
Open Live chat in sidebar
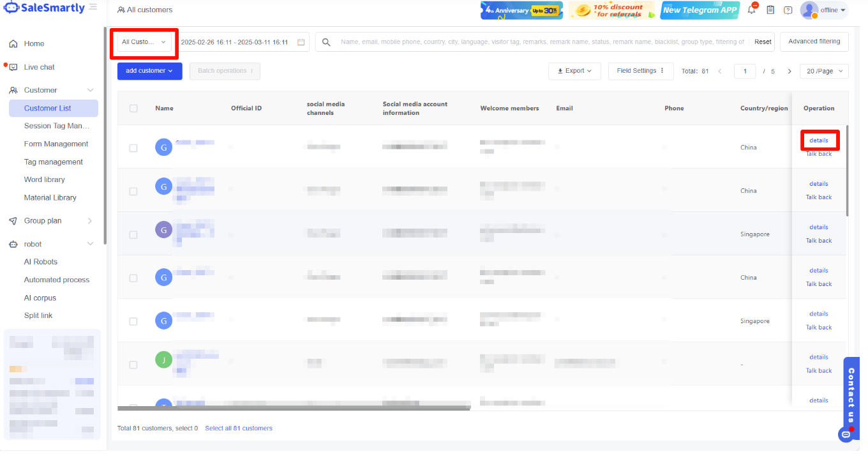[x=40, y=67]
